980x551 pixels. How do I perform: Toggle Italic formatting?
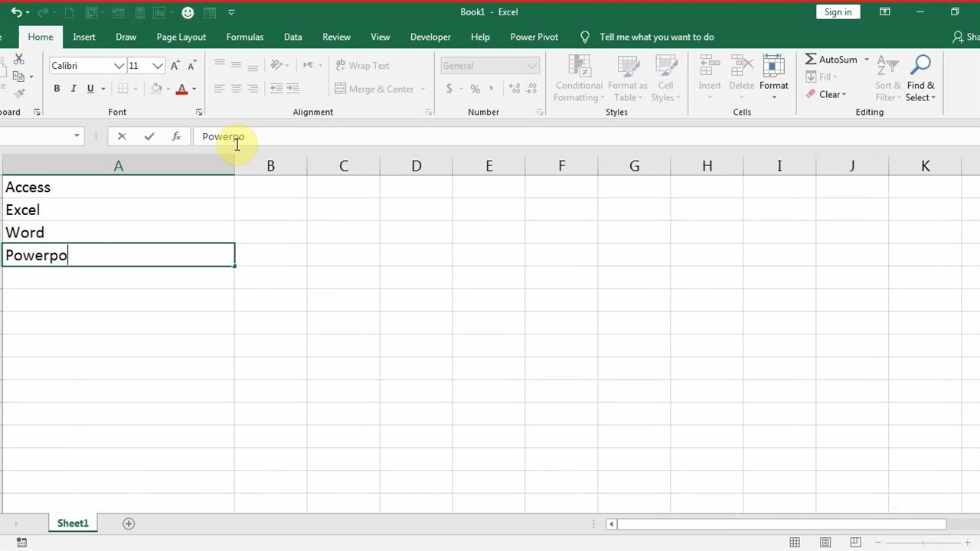[73, 89]
